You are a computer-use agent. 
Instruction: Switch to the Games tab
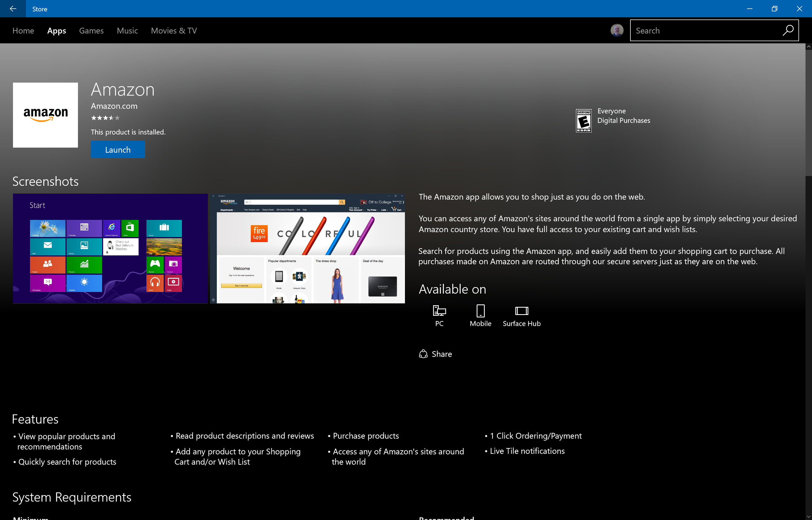[91, 31]
